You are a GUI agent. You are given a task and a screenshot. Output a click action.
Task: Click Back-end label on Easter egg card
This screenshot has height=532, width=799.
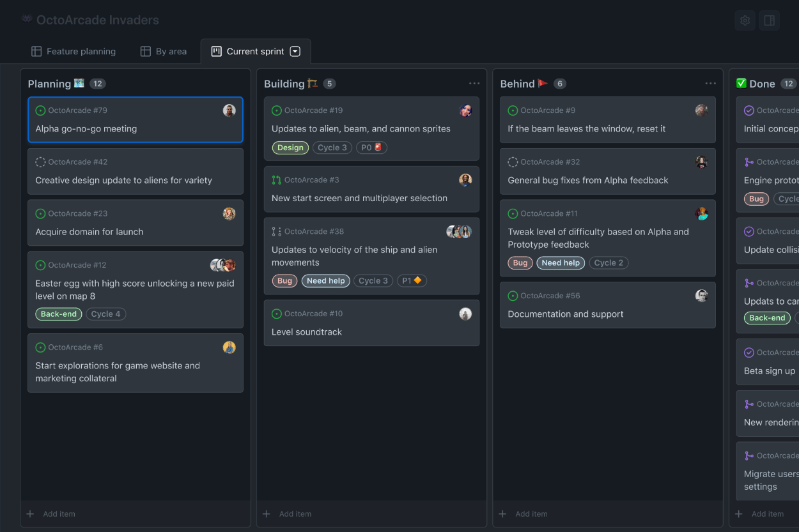[x=59, y=314]
